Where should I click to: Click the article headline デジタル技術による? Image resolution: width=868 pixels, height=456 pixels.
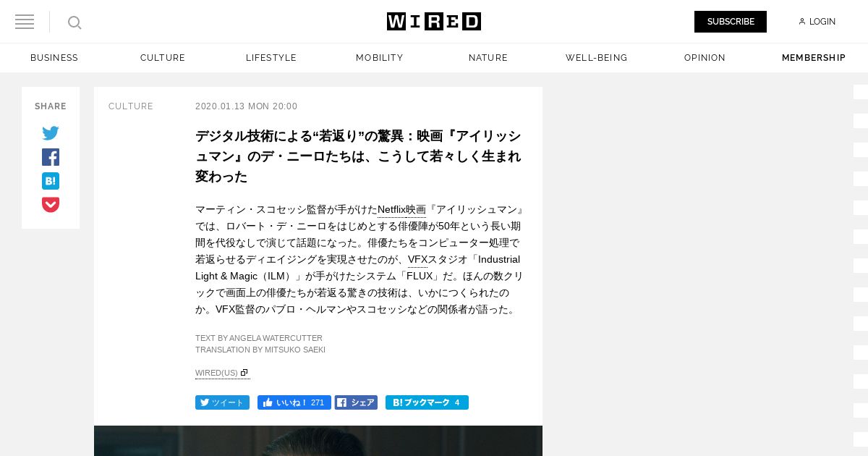click(x=358, y=156)
